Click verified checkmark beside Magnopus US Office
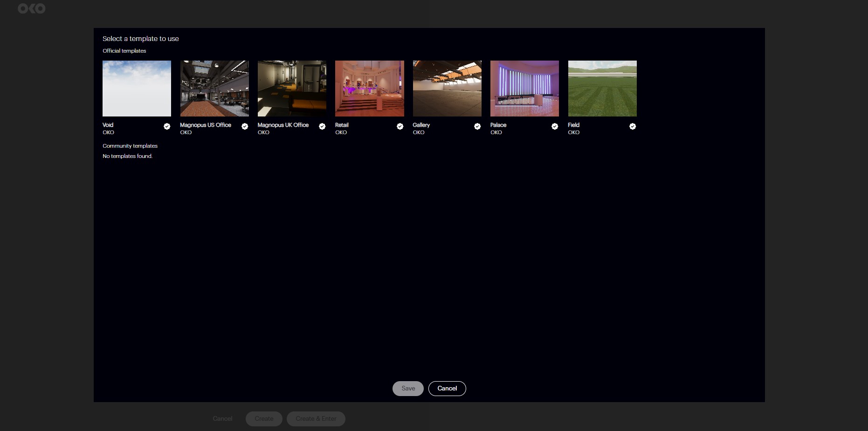This screenshot has width=868, height=431. click(245, 126)
